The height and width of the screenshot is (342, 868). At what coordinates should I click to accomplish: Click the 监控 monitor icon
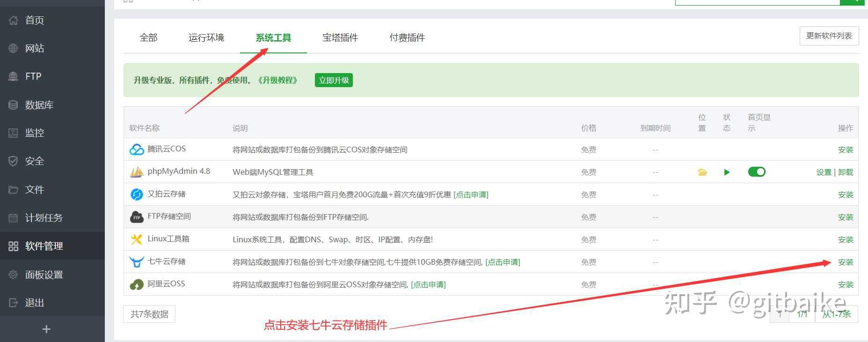click(13, 133)
